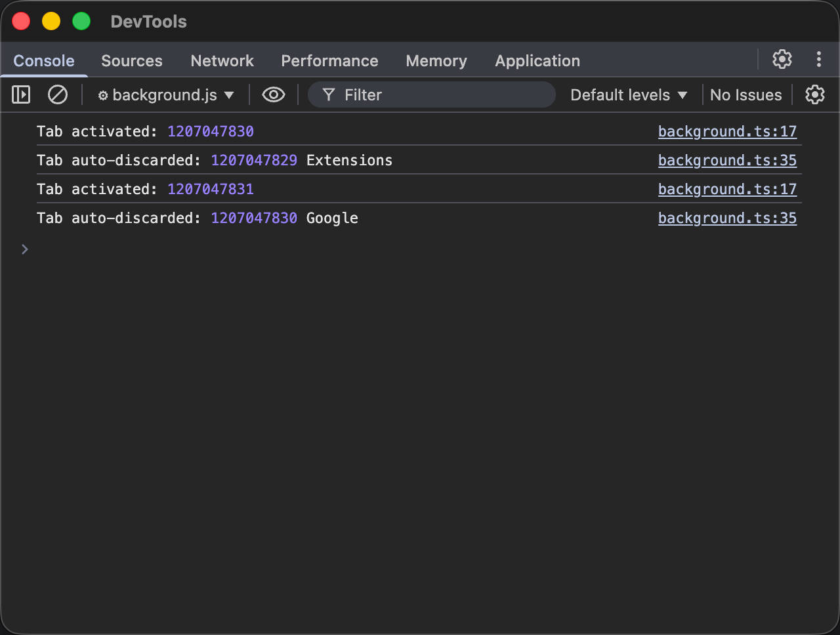Image resolution: width=840 pixels, height=635 pixels.
Task: Open the three-dot customize DevTools menu
Action: point(818,60)
